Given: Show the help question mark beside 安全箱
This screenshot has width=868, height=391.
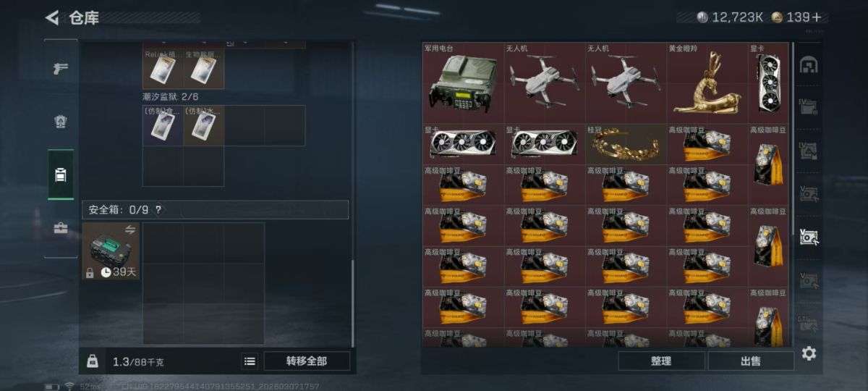Looking at the screenshot, I should point(158,210).
